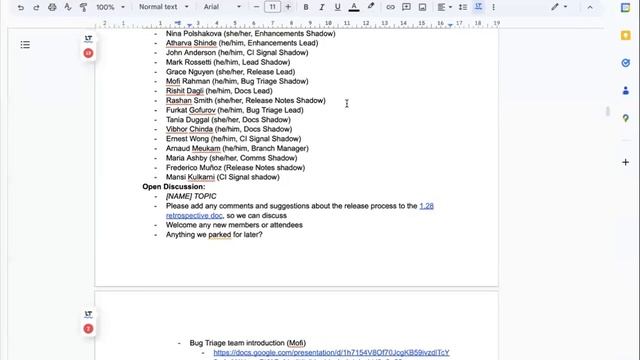Click the upper red error count badge

pos(88,53)
